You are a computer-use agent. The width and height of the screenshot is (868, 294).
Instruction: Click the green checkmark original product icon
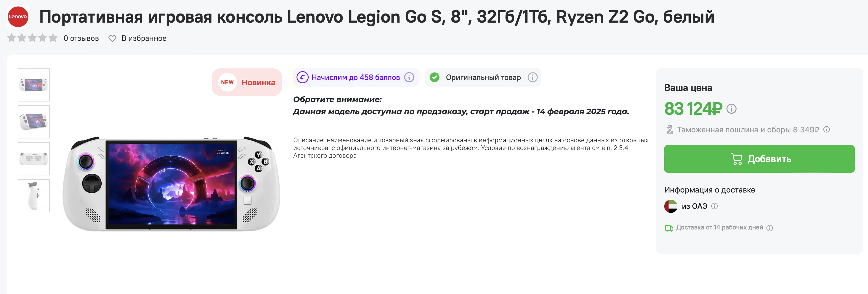[x=435, y=77]
